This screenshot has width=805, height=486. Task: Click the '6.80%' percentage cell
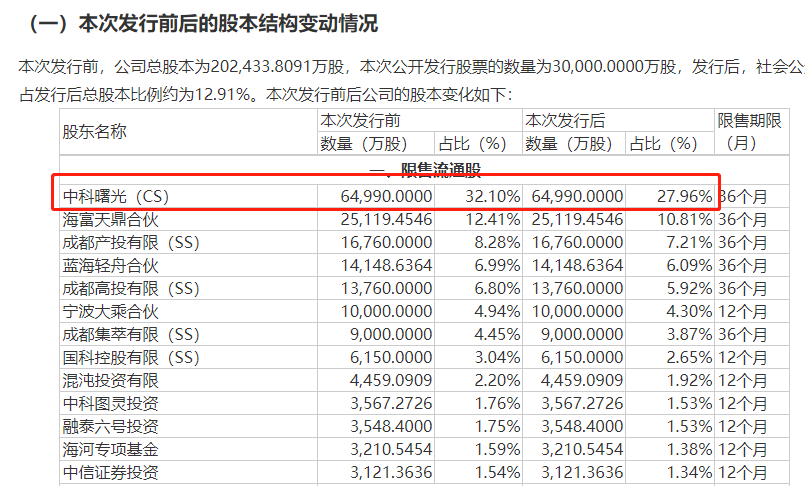pyautogui.click(x=497, y=288)
